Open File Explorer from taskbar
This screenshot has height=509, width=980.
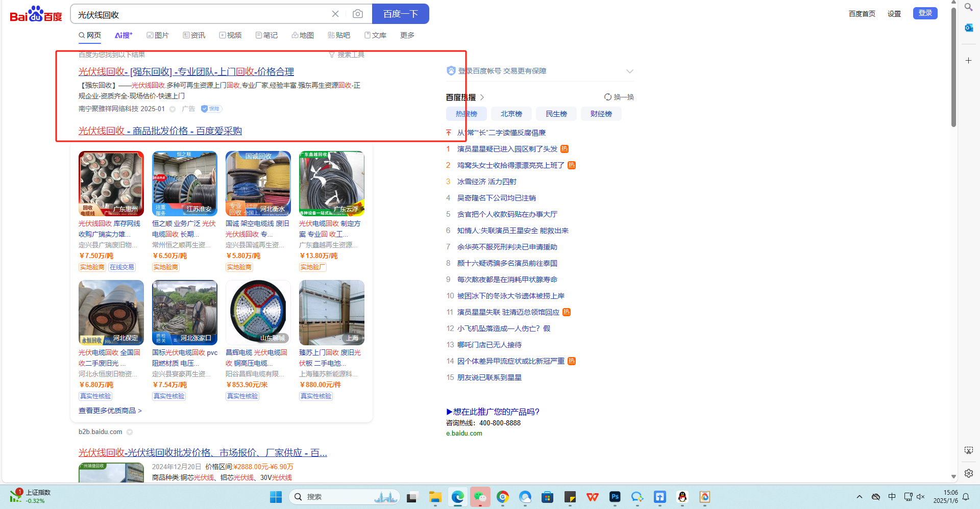point(435,497)
